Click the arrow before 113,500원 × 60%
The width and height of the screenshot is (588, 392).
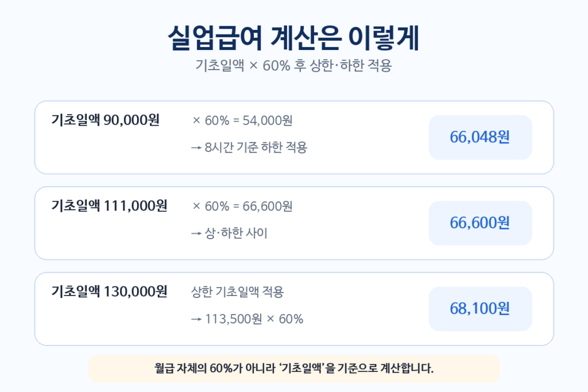(196, 320)
